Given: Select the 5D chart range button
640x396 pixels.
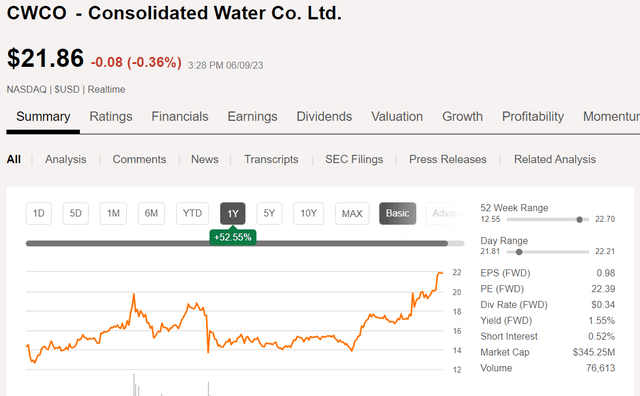Looking at the screenshot, I should click(x=76, y=214).
